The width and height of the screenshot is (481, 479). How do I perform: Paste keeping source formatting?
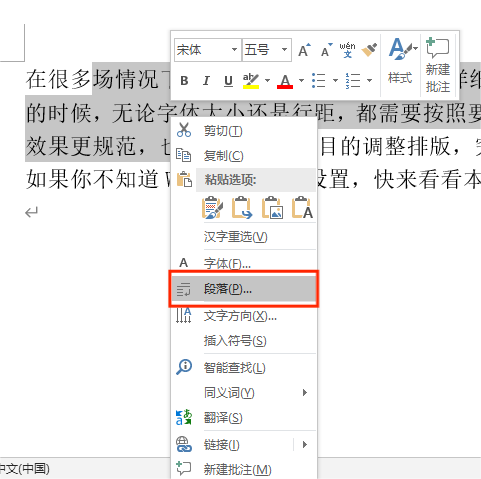coord(212,208)
